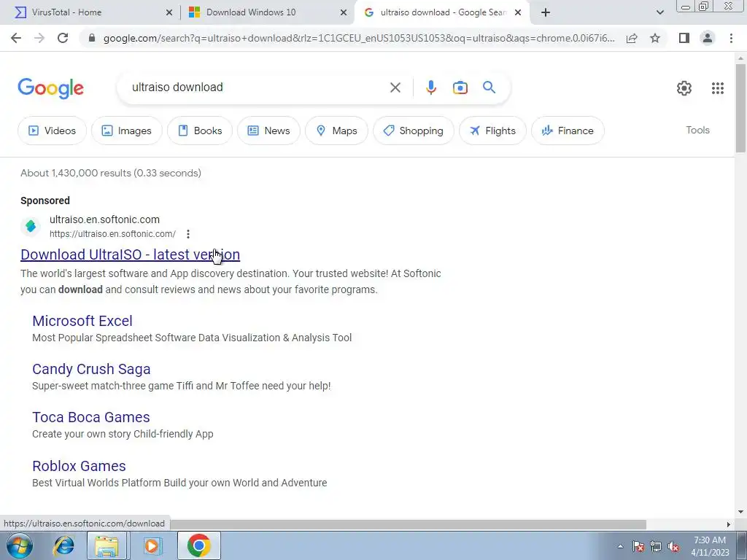Filter results by Maps

[336, 131]
